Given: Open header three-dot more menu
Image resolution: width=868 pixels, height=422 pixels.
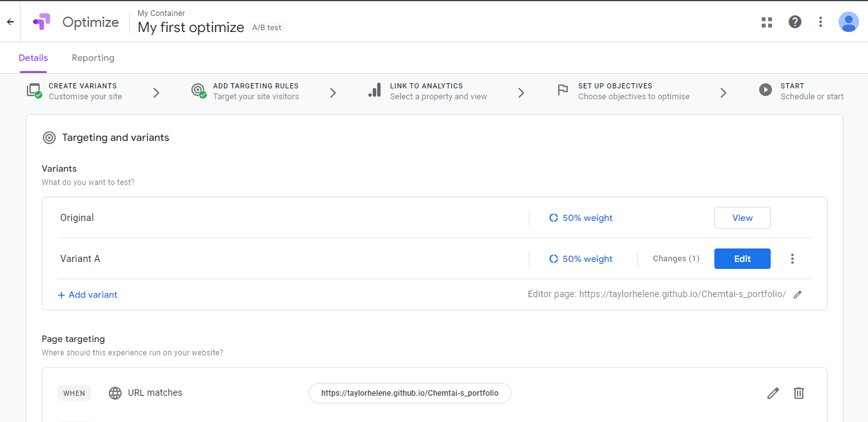Looking at the screenshot, I should click(821, 22).
